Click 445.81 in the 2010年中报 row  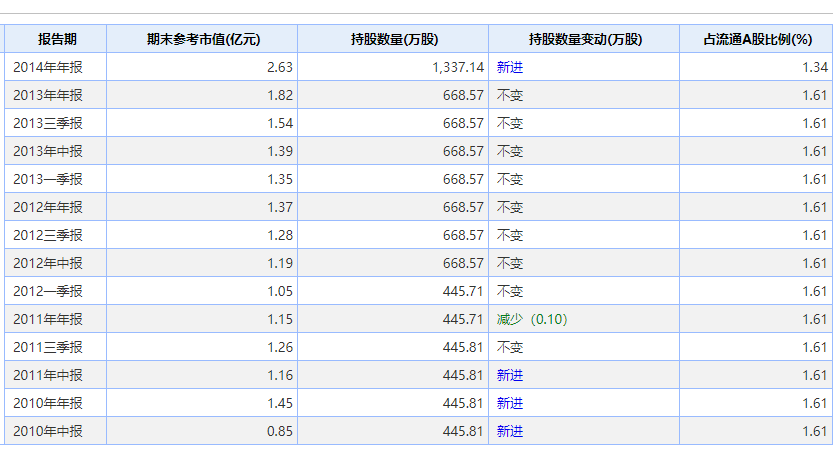coord(393,431)
